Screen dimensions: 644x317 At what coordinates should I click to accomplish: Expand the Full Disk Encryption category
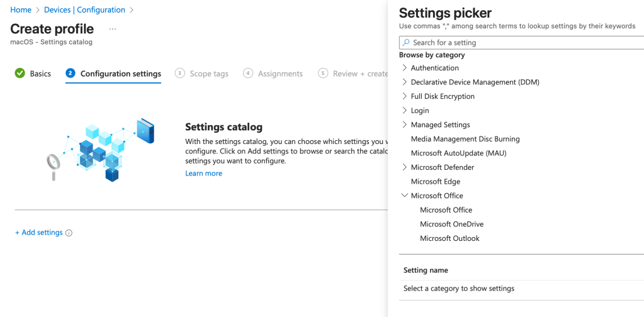(404, 96)
